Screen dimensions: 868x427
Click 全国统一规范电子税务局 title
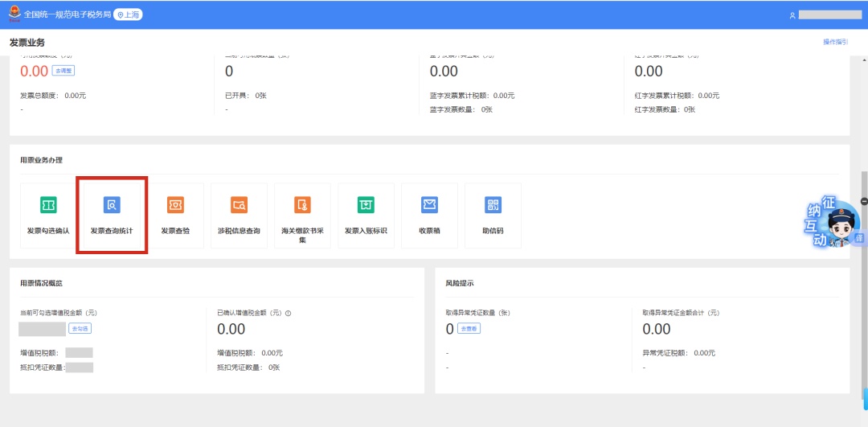pyautogui.click(x=67, y=14)
